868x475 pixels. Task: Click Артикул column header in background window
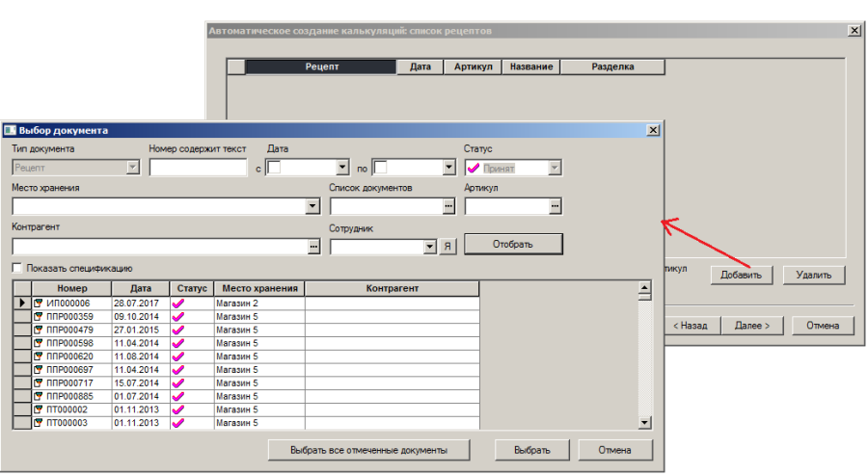tap(473, 66)
